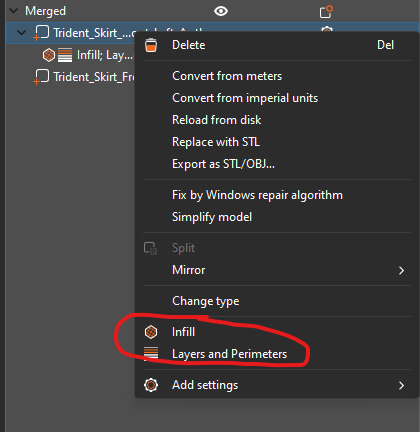
Task: Click the editing column icon in Merged header
Action: [x=326, y=12]
